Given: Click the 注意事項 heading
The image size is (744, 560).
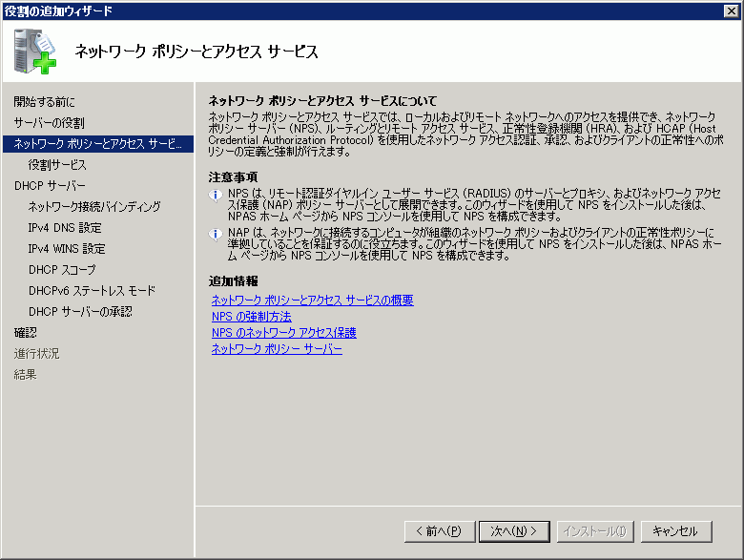Looking at the screenshot, I should coord(233,177).
